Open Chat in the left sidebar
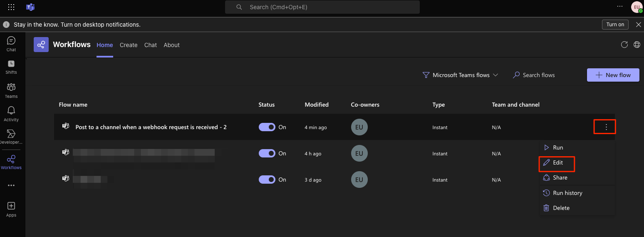The image size is (644, 237). click(11, 44)
